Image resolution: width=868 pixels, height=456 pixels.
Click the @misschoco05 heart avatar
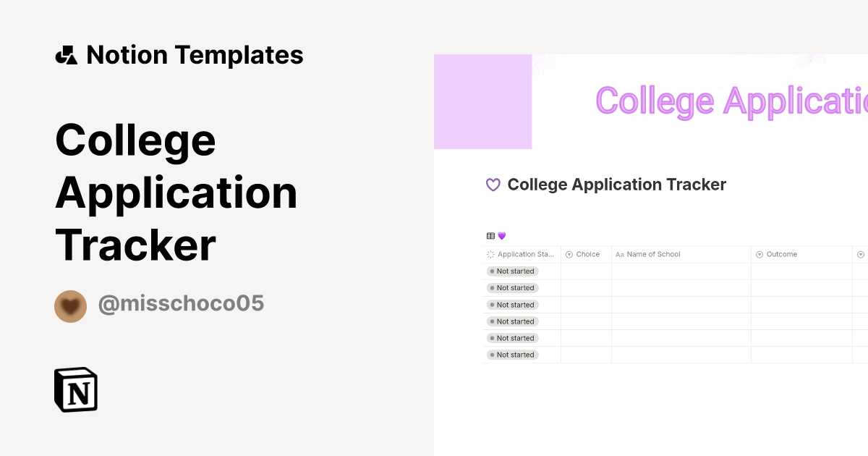click(70, 306)
